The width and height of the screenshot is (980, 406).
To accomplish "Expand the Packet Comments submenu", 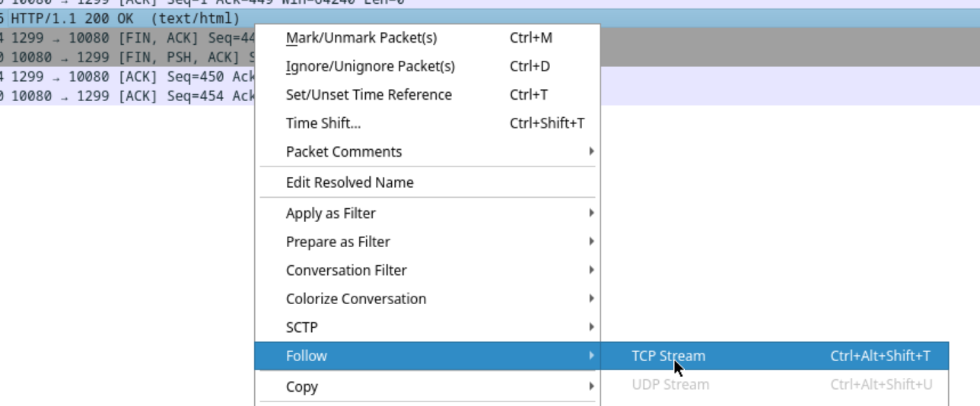I will pyautogui.click(x=344, y=152).
